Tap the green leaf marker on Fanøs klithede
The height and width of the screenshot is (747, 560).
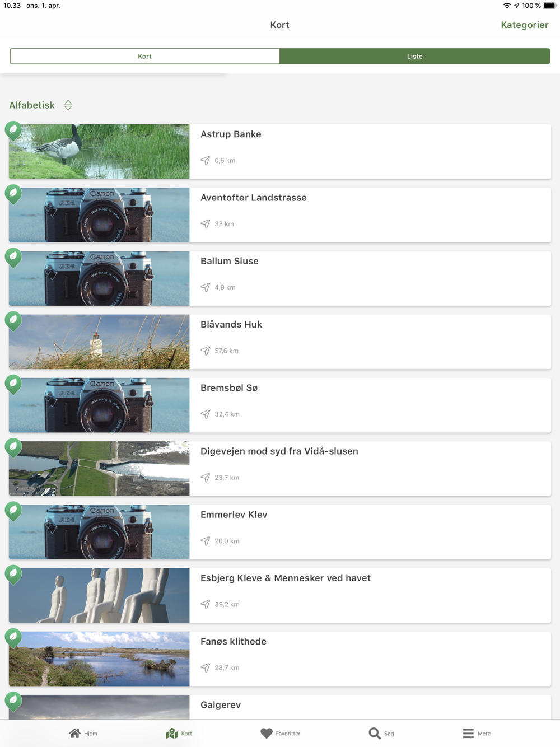[x=13, y=638]
